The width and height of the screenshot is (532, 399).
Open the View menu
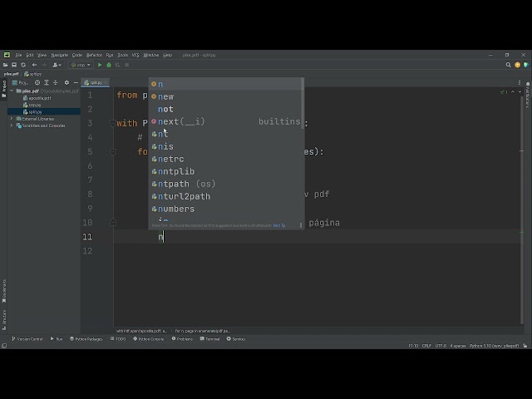pyautogui.click(x=42, y=55)
